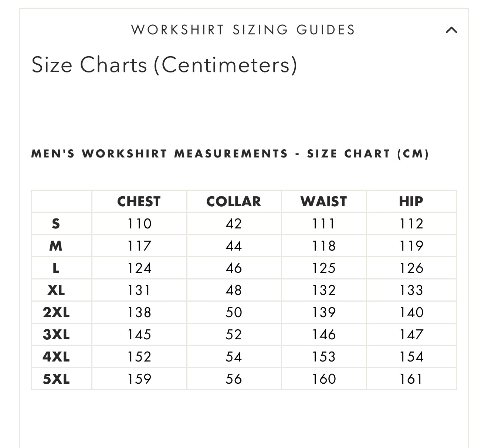Select the M size row label
The image size is (488, 448).
56,246
